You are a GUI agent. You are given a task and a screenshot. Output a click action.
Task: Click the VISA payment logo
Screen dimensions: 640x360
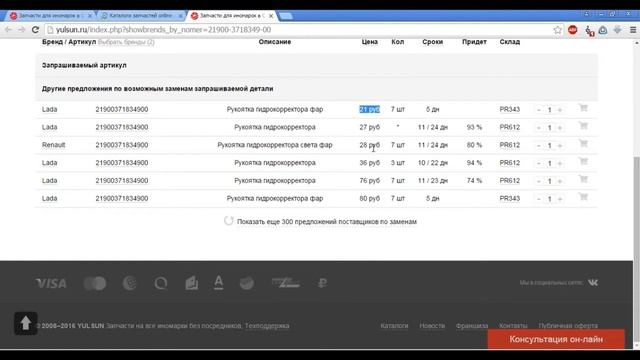pyautogui.click(x=51, y=283)
